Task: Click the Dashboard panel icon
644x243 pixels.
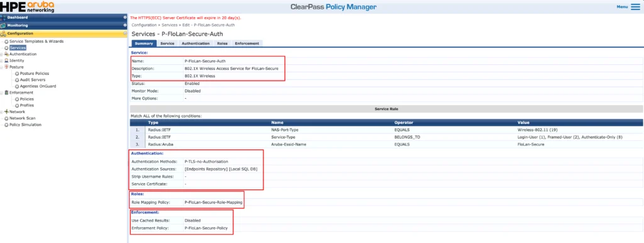Action: pos(3,17)
